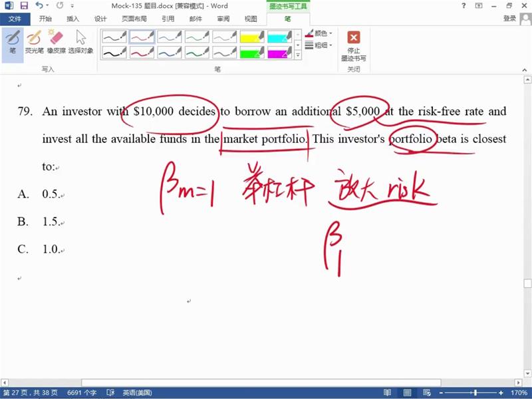Image resolution: width=532 pixels, height=399 pixels.
Task: Click the Sign in (登录) link
Action: [509, 19]
